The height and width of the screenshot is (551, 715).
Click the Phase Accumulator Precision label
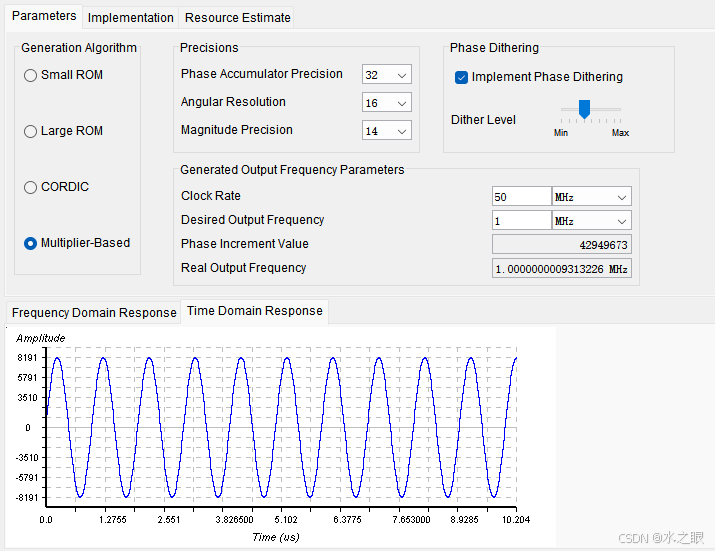point(261,74)
